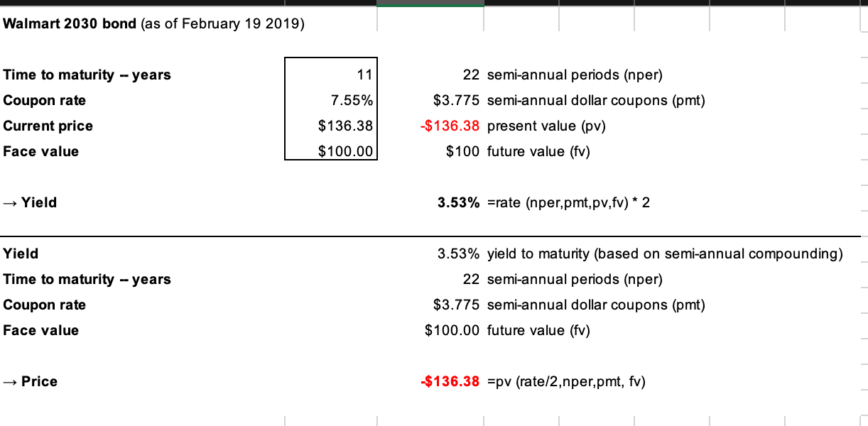This screenshot has width=868, height=426.
Task: Select the bold red -$136.38 price result
Action: click(449, 381)
